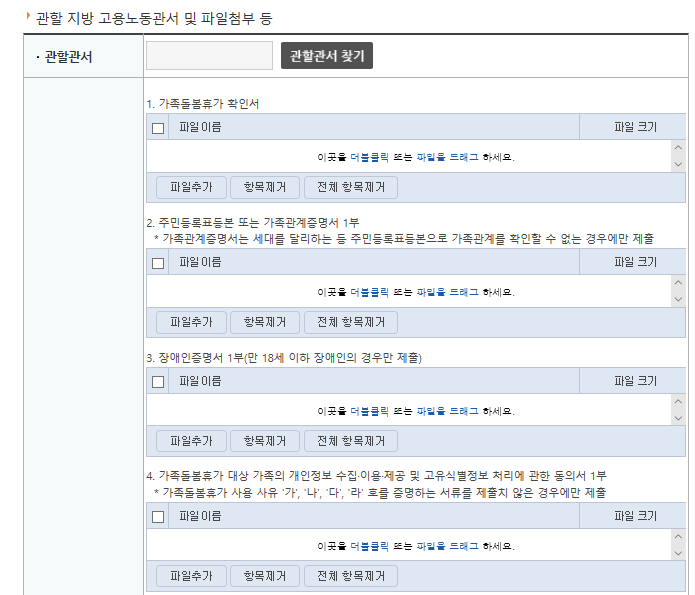This screenshot has width=695, height=595.
Task: Click scroll-down arrow in 주민등록표등본 file list
Action: click(678, 300)
